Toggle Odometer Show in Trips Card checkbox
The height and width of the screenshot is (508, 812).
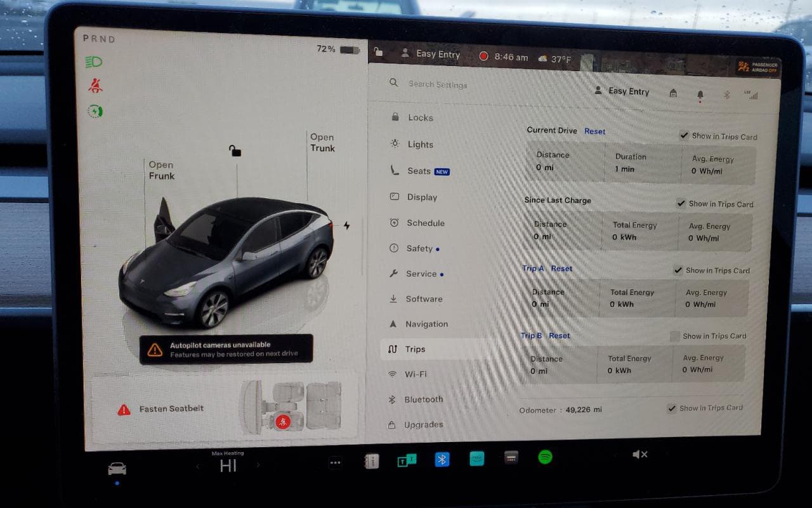click(x=672, y=408)
